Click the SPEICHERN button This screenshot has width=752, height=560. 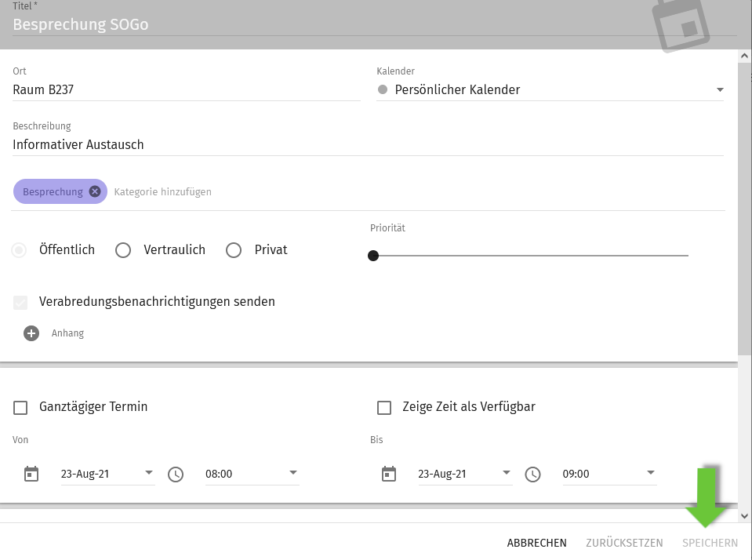click(710, 543)
